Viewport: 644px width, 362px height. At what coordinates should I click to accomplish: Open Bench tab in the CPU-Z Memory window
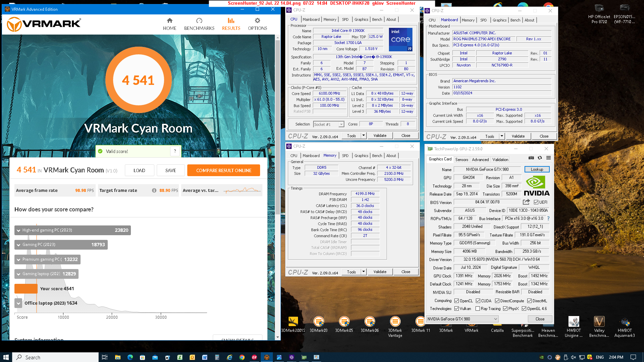tap(377, 156)
